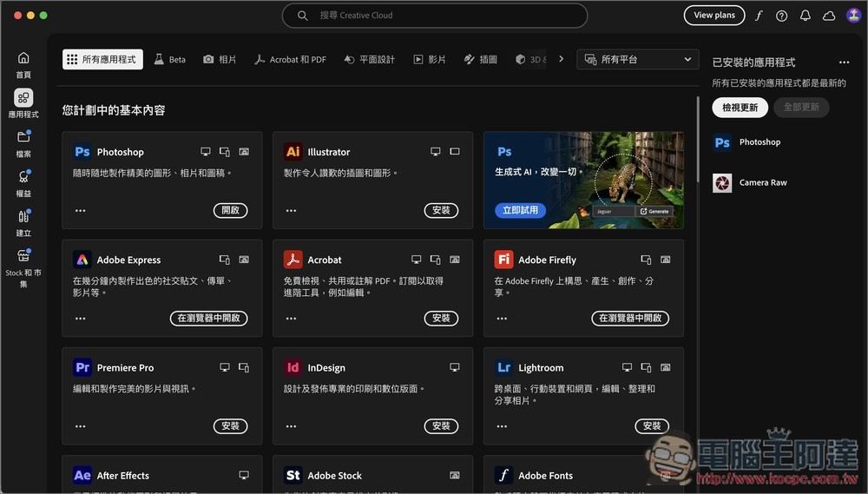Switch to the Acrobat 和 PDF tab

click(290, 59)
